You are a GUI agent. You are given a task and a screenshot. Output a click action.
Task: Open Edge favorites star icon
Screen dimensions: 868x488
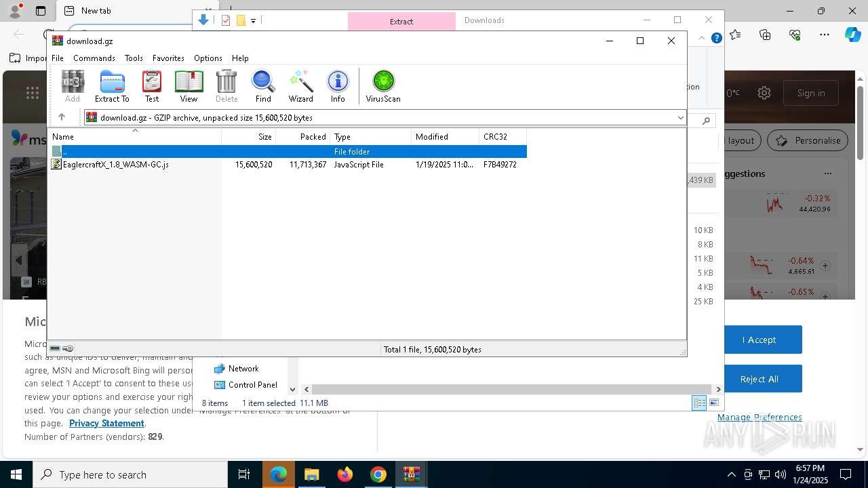tap(736, 35)
